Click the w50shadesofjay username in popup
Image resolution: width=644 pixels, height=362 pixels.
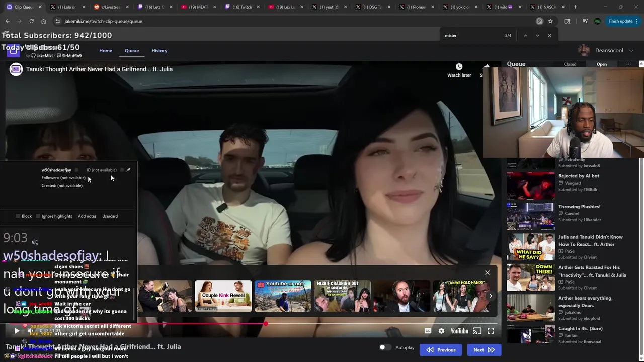click(x=56, y=170)
